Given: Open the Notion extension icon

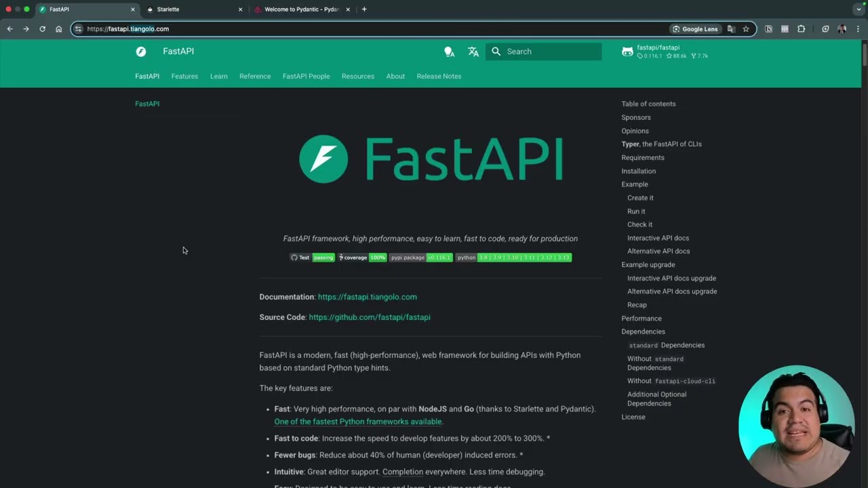Looking at the screenshot, I should pos(768,29).
